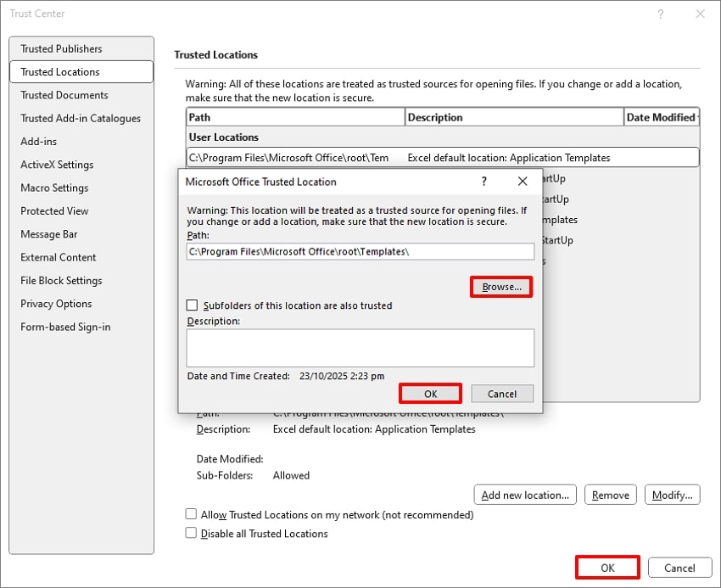The image size is (721, 588).
Task: Enable 'Allow Trusted Locations on my network'
Action: [x=191, y=514]
